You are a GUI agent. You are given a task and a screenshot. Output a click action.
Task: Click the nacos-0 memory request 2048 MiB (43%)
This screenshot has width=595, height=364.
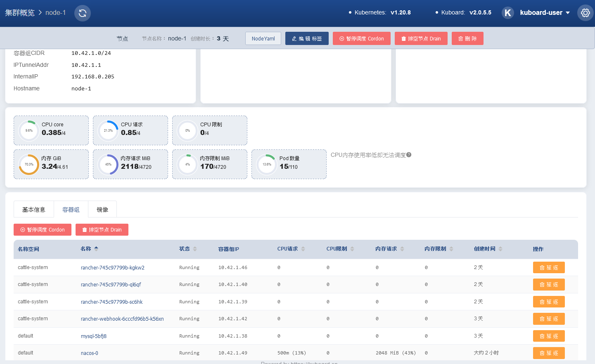[x=396, y=353]
